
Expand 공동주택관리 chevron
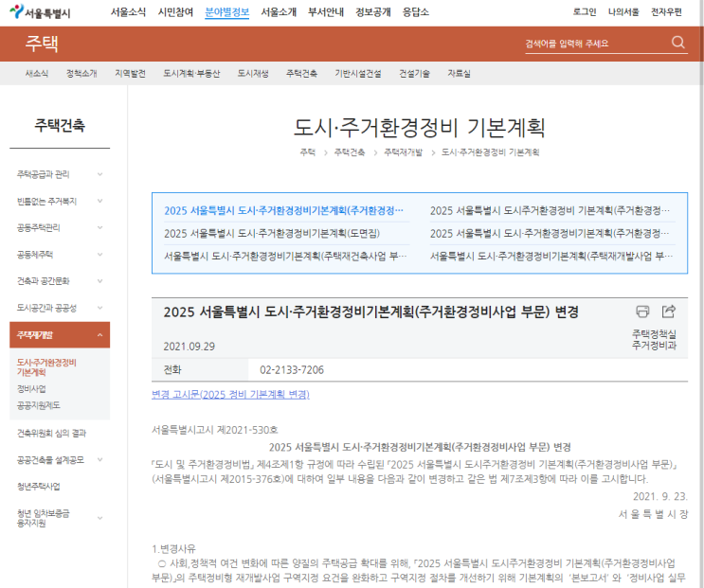pos(100,227)
